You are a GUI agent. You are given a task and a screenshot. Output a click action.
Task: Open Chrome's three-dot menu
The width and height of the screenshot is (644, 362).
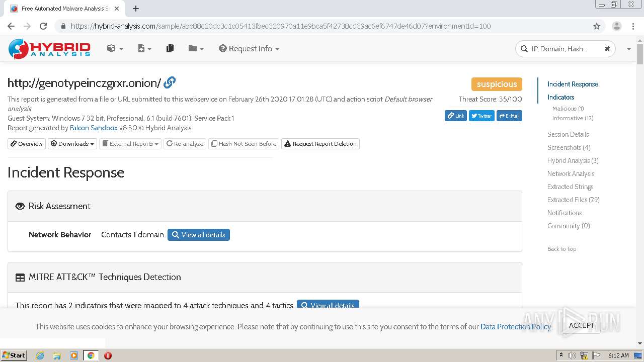(x=633, y=26)
